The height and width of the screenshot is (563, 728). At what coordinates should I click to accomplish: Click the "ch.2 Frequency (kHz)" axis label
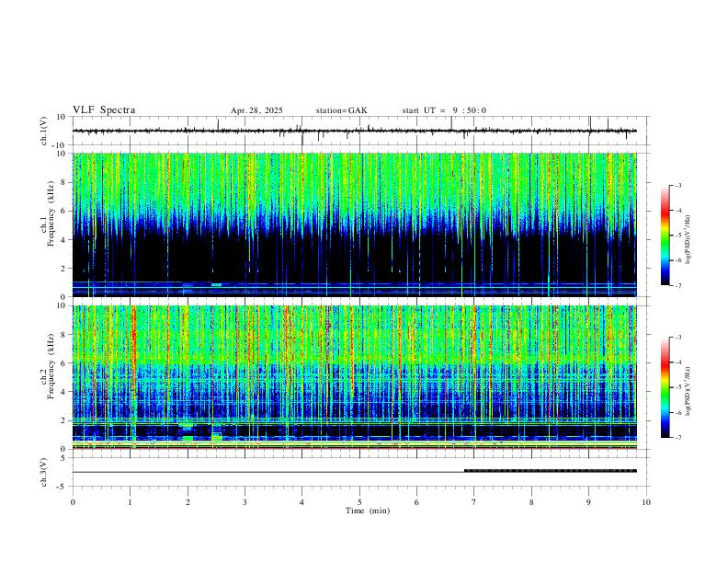(x=48, y=366)
